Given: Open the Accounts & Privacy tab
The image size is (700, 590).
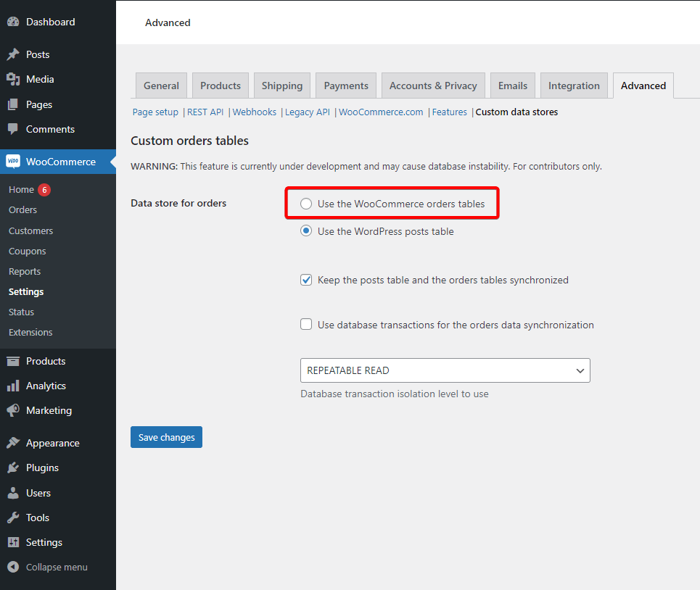Looking at the screenshot, I should 433,86.
